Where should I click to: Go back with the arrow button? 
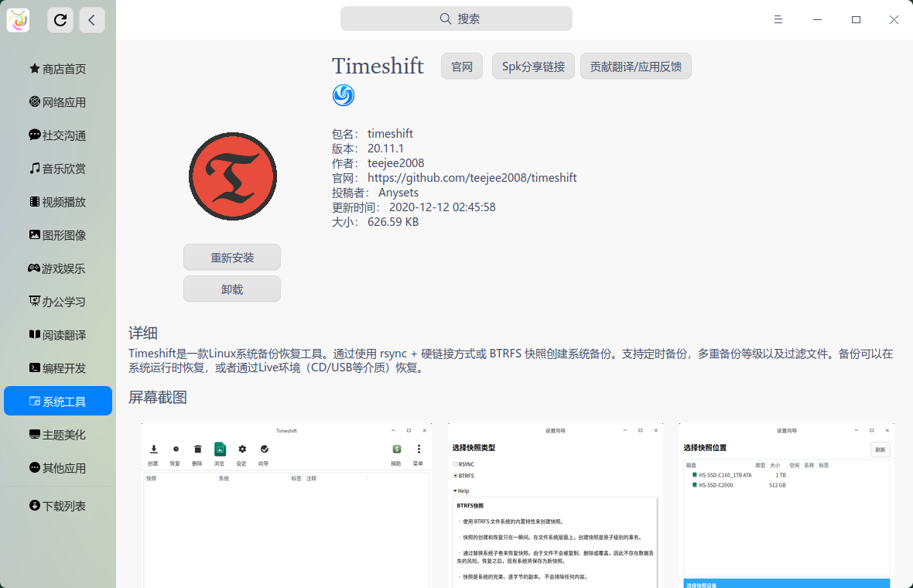click(92, 20)
